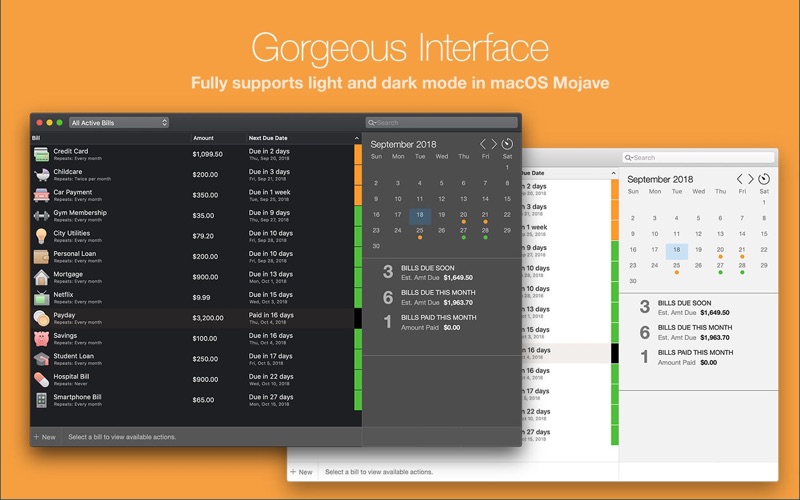
Task: Select the Car Payment $350.00 amount
Action: pos(205,195)
